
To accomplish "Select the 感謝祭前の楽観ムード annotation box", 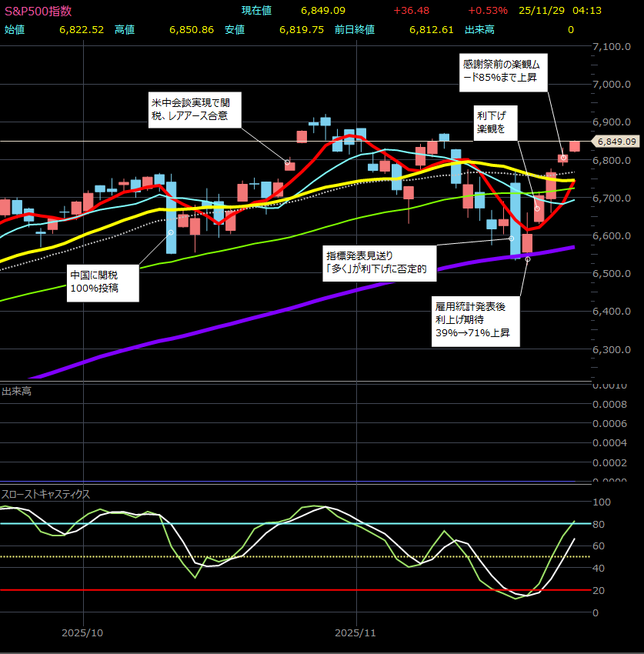I will [505, 71].
